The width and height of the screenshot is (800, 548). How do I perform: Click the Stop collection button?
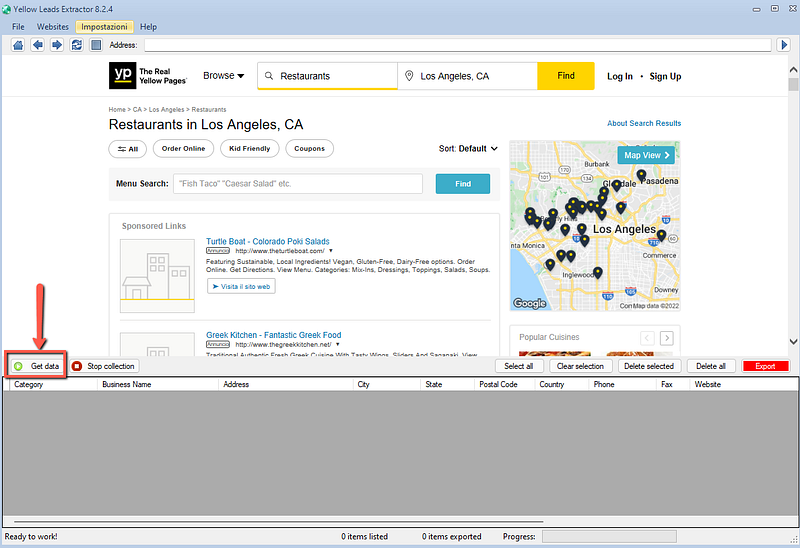click(x=105, y=366)
